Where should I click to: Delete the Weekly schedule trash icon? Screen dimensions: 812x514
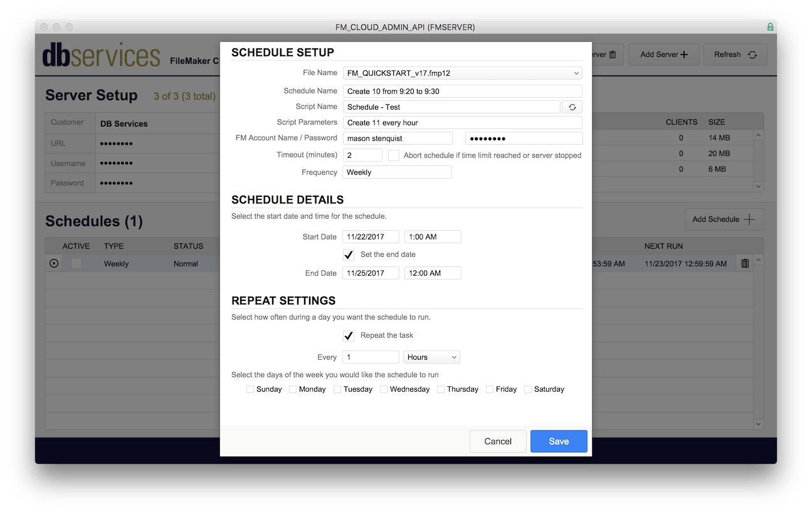pos(745,264)
